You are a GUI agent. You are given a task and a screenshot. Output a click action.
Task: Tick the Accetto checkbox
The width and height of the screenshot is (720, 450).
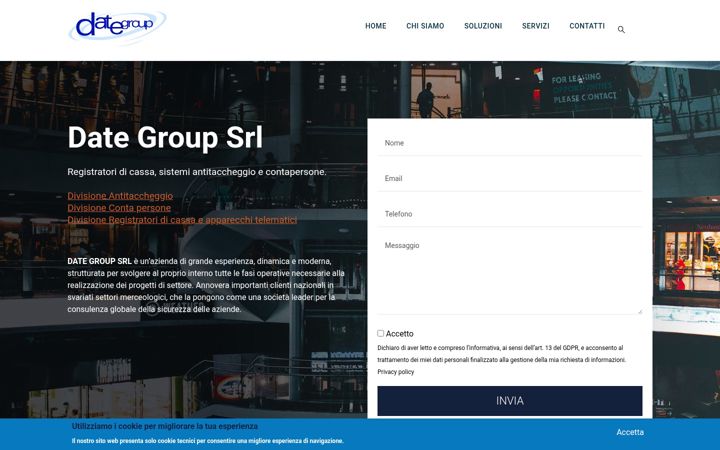[x=381, y=333]
